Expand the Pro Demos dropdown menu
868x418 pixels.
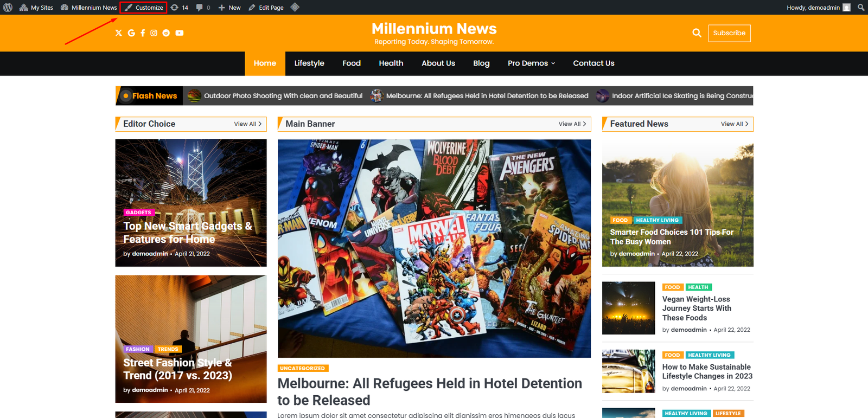[x=531, y=63]
